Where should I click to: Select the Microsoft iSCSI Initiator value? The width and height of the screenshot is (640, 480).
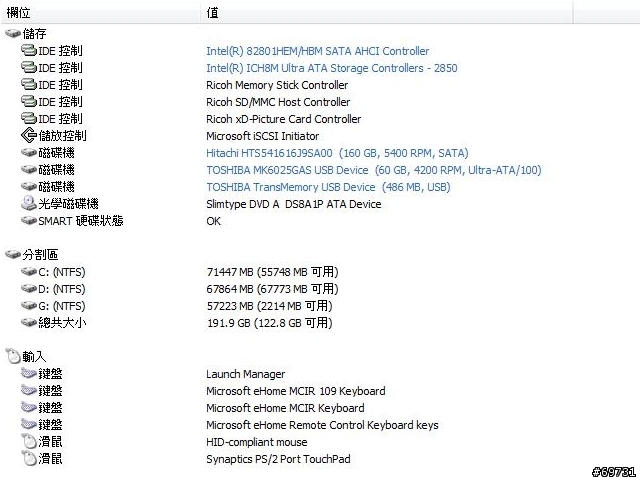click(262, 136)
